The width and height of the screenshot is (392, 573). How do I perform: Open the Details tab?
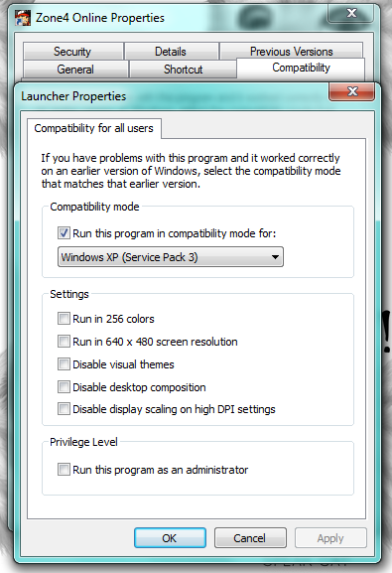(171, 52)
